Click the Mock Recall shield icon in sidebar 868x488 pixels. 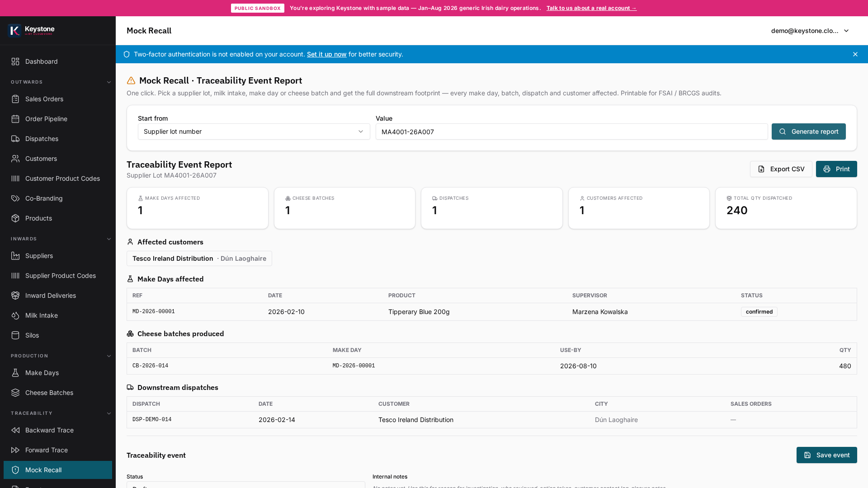tap(15, 470)
